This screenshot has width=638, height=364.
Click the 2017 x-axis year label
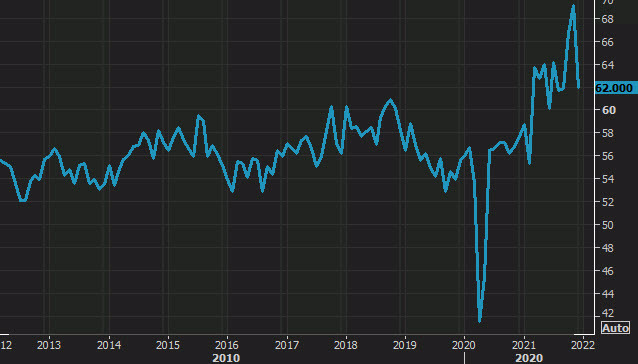click(287, 345)
